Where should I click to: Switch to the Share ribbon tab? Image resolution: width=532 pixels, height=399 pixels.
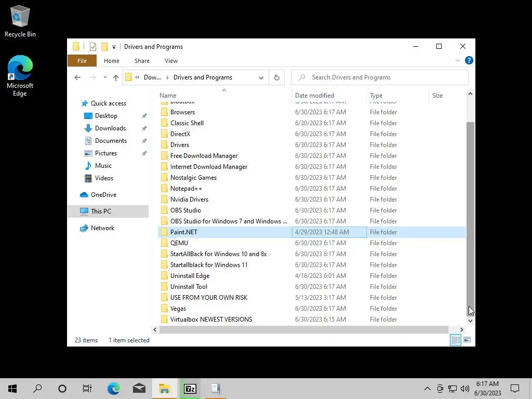(x=142, y=61)
